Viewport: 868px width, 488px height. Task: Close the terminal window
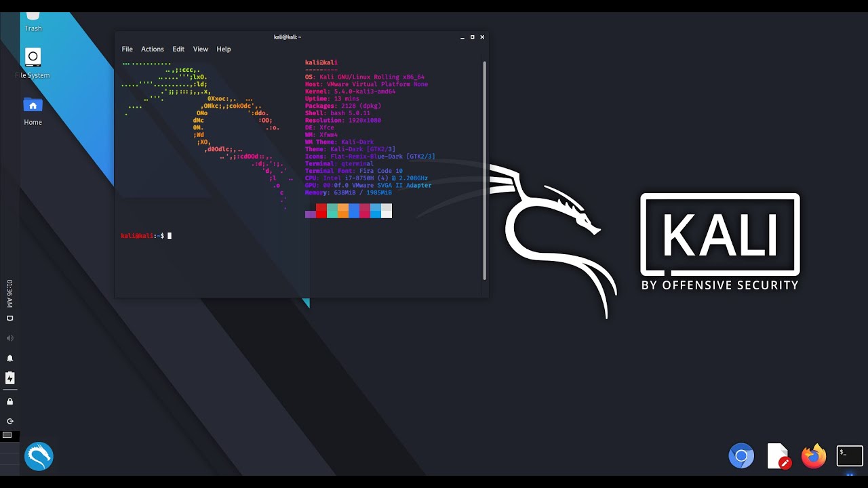482,37
